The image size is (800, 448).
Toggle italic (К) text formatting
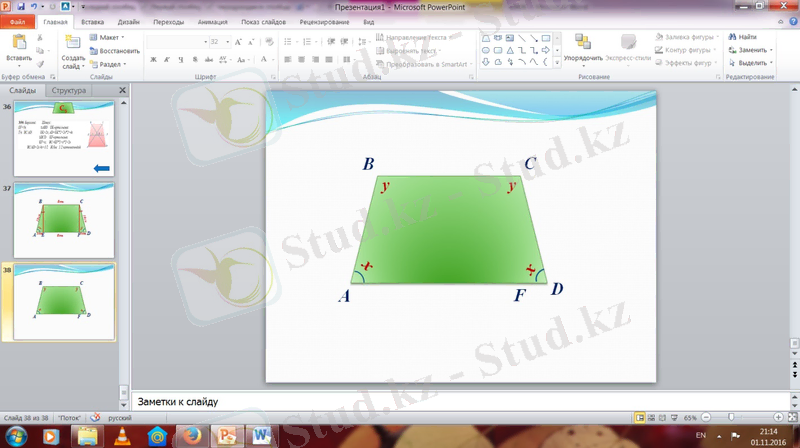(167, 59)
